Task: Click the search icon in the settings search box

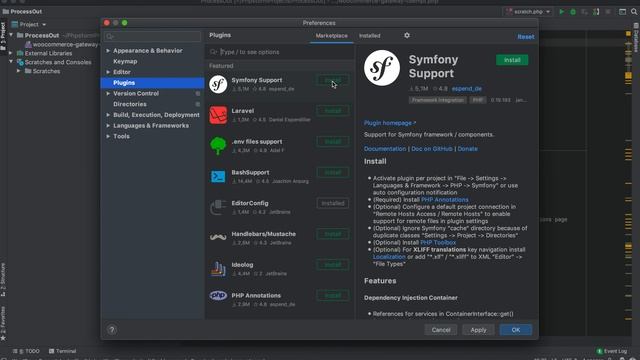Action: [109, 37]
